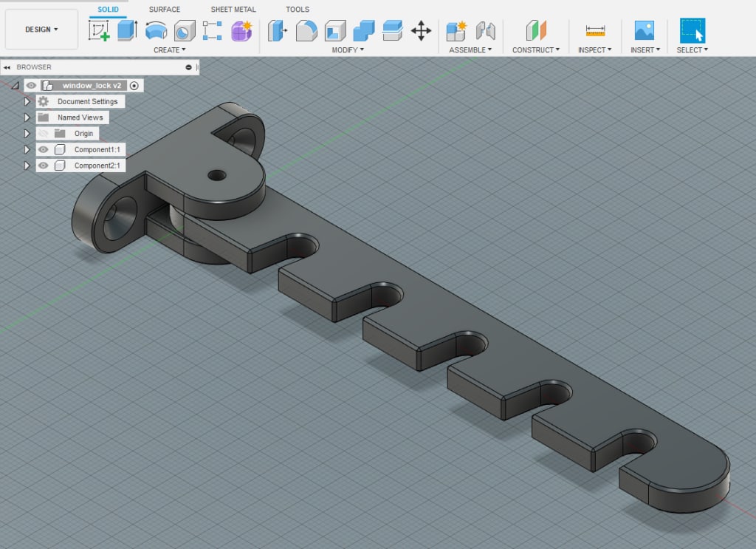Select the Measure ruler icon
The height and width of the screenshot is (549, 756).
tap(595, 30)
